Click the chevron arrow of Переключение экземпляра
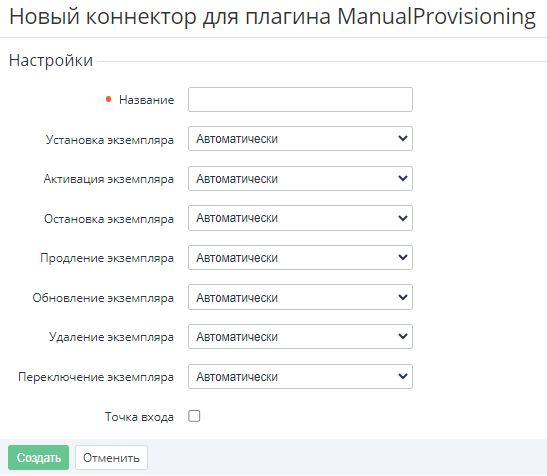 pos(403,377)
